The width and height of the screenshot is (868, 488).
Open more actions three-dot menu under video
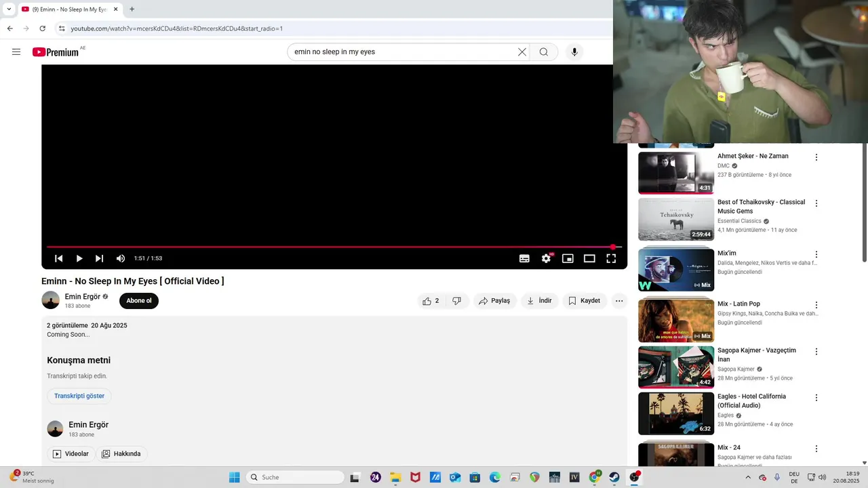tap(619, 301)
